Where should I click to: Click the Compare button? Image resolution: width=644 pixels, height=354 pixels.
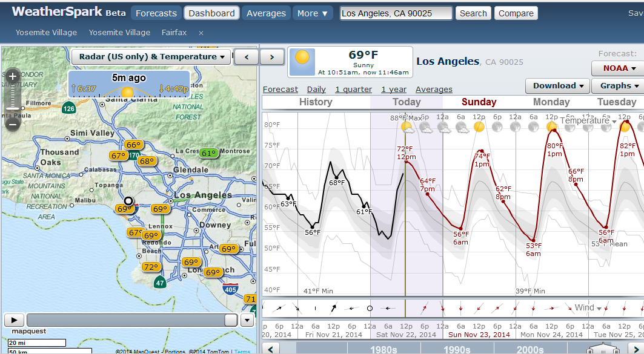point(516,13)
